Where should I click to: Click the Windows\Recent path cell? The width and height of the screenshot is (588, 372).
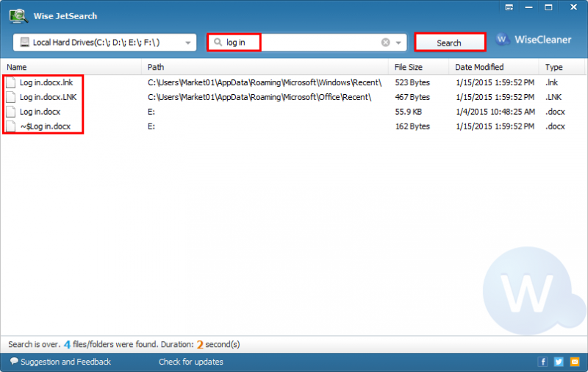click(x=265, y=82)
